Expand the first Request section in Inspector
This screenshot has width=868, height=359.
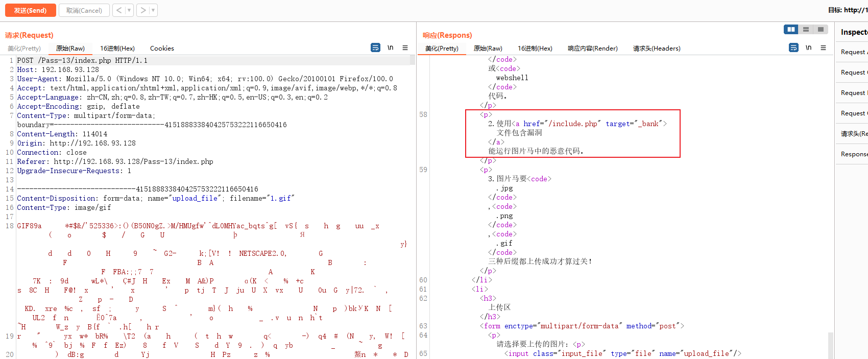click(x=853, y=52)
